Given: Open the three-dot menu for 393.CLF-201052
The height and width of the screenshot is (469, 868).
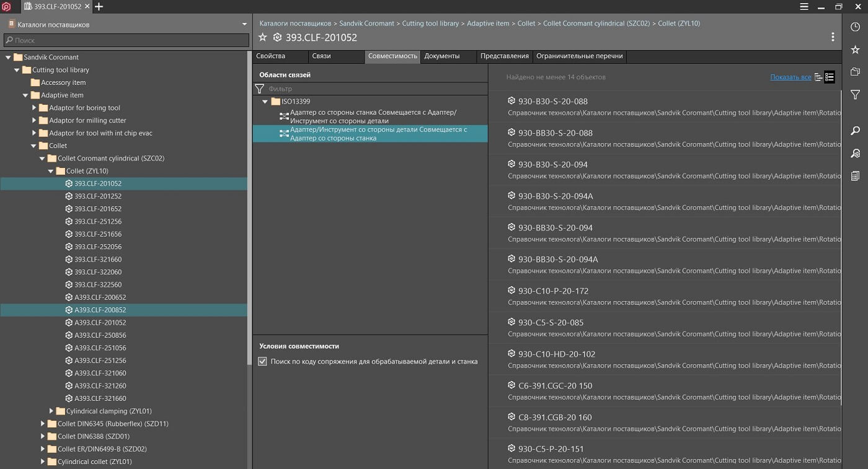Looking at the screenshot, I should (833, 37).
